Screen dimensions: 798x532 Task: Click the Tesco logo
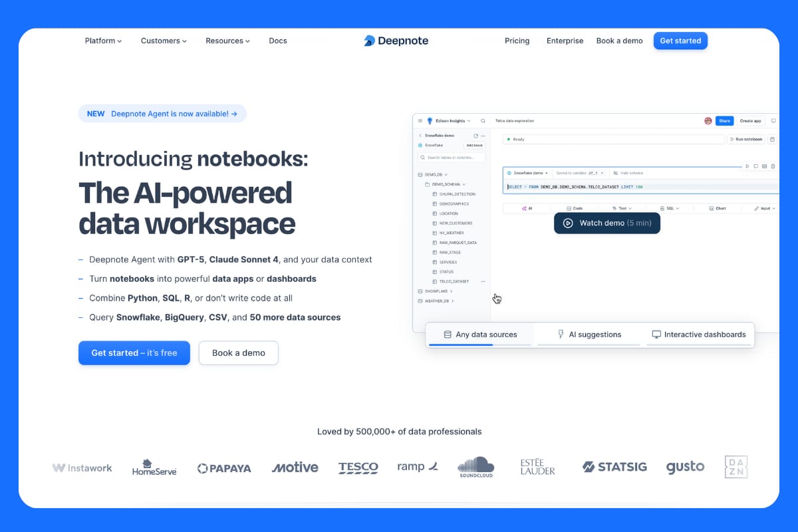coord(358,468)
